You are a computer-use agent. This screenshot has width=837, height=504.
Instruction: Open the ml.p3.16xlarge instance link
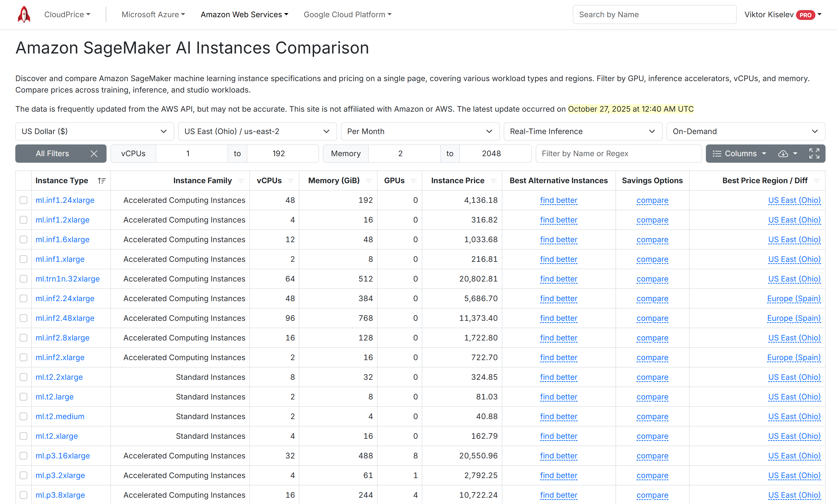(63, 455)
